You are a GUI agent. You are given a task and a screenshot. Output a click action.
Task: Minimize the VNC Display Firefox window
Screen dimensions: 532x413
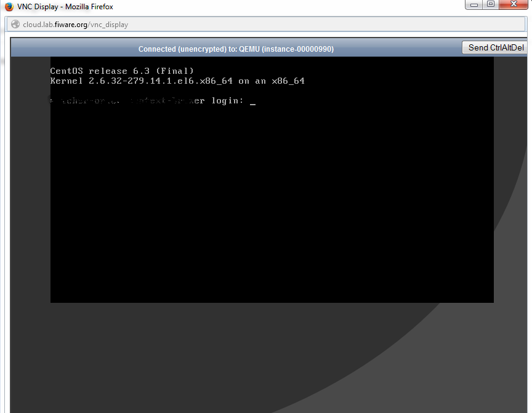[474, 4]
